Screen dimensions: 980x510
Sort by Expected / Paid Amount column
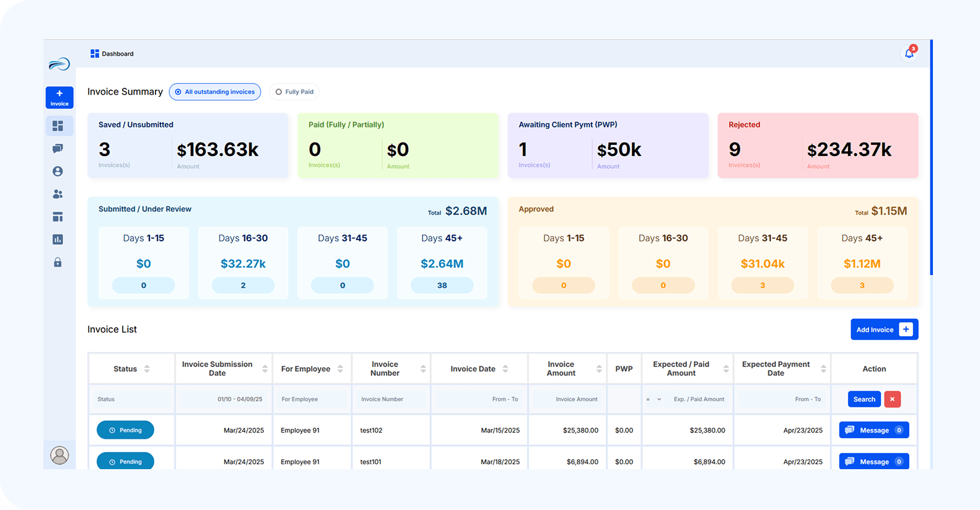tap(726, 369)
